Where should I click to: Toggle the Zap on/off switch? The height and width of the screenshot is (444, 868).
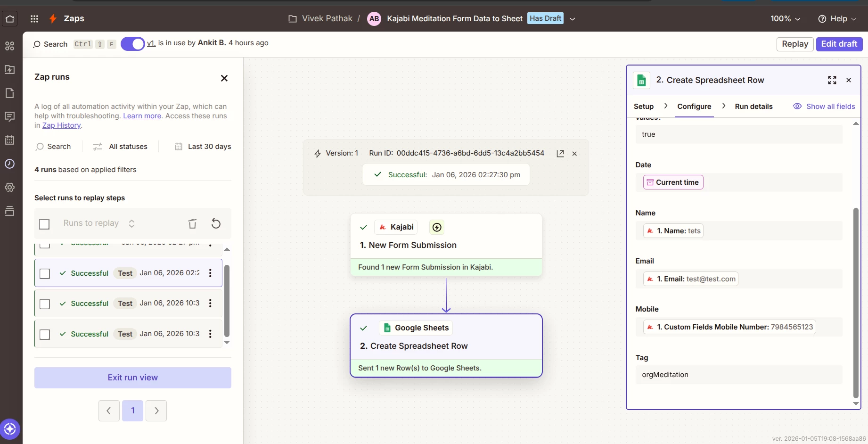[x=132, y=44]
